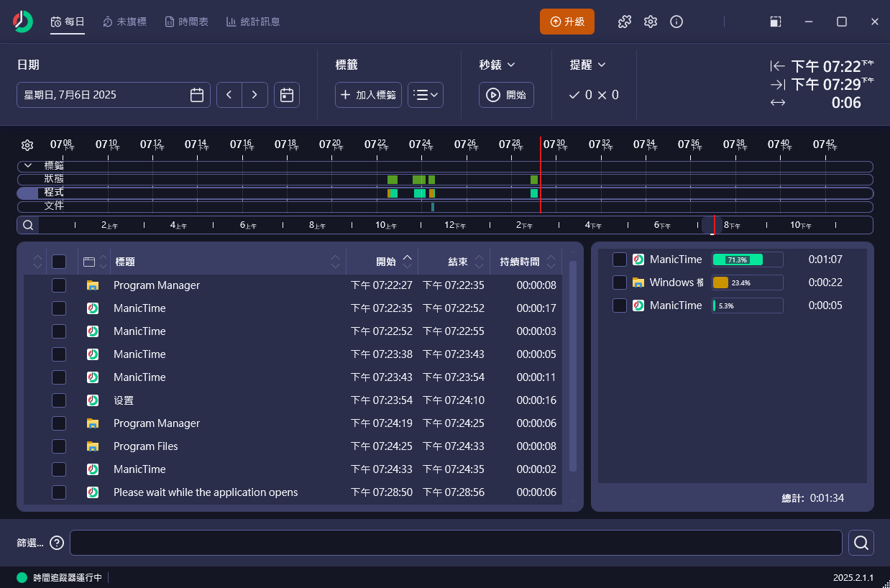Click the Program Files folder icon
890x588 pixels.
(x=92, y=446)
